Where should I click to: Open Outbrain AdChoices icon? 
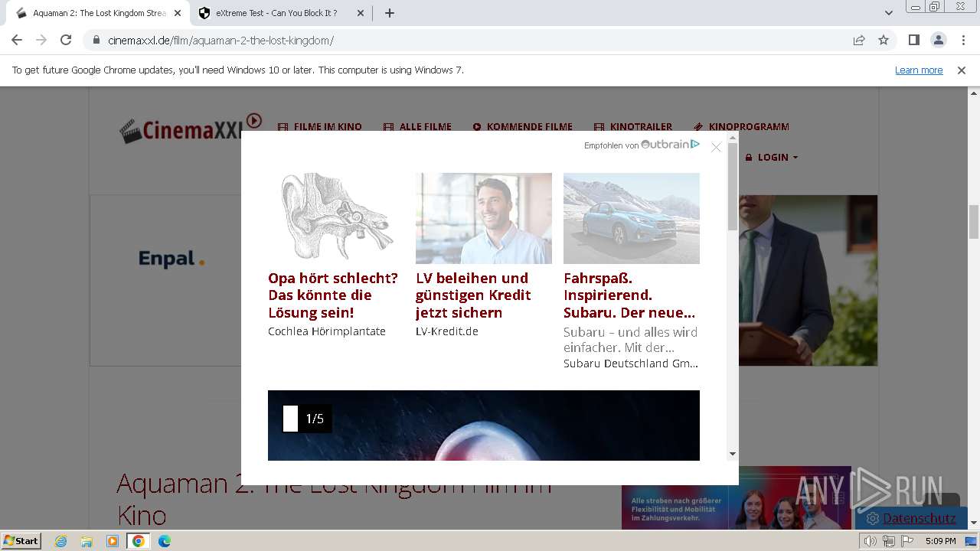tap(695, 144)
